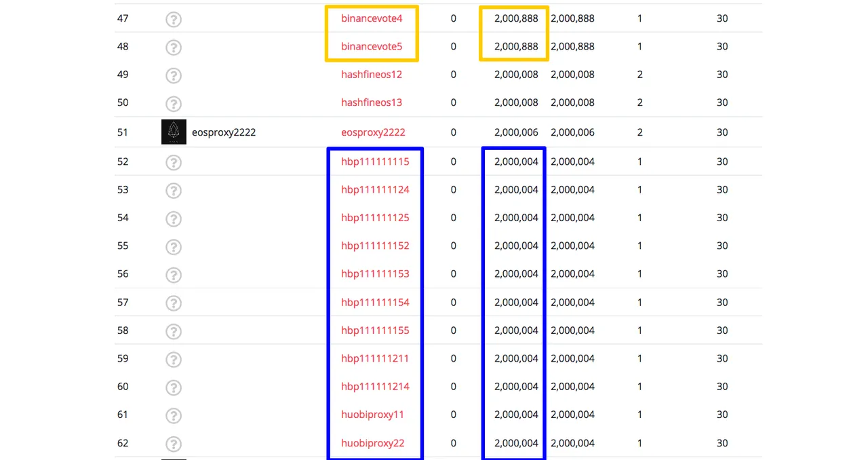This screenshot has width=868, height=460.
Task: Click the question mark icon in row 60
Action: click(x=174, y=387)
